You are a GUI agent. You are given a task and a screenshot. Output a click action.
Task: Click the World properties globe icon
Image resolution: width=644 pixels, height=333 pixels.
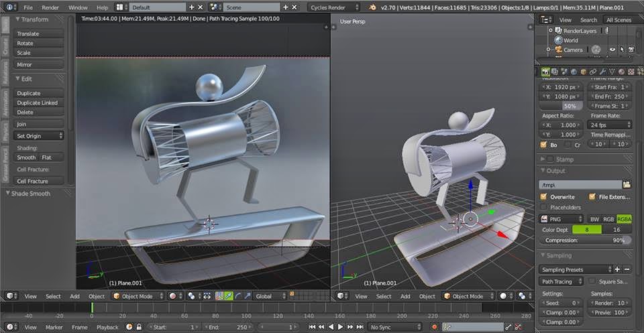coord(574,72)
